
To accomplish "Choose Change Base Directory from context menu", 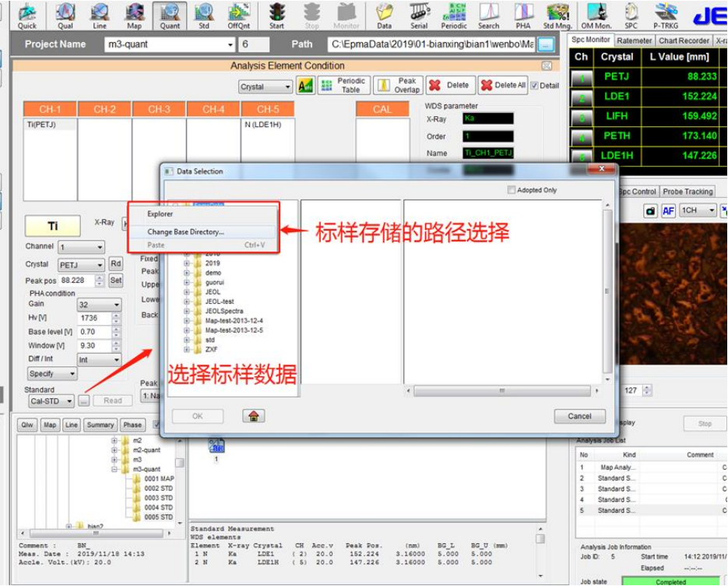I will (186, 231).
